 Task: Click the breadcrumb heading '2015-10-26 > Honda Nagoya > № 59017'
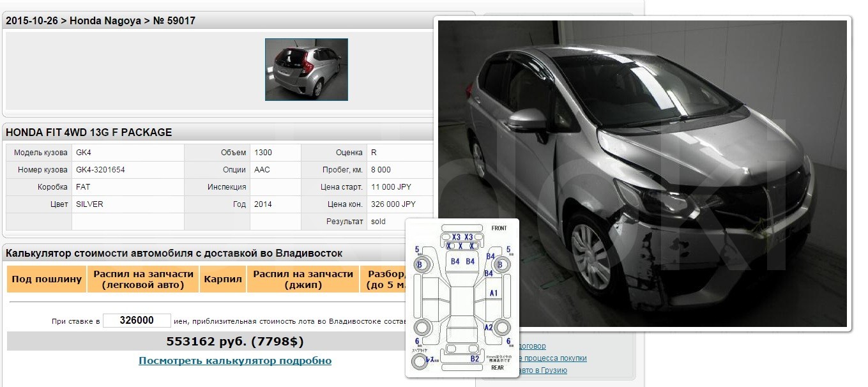pos(101,20)
